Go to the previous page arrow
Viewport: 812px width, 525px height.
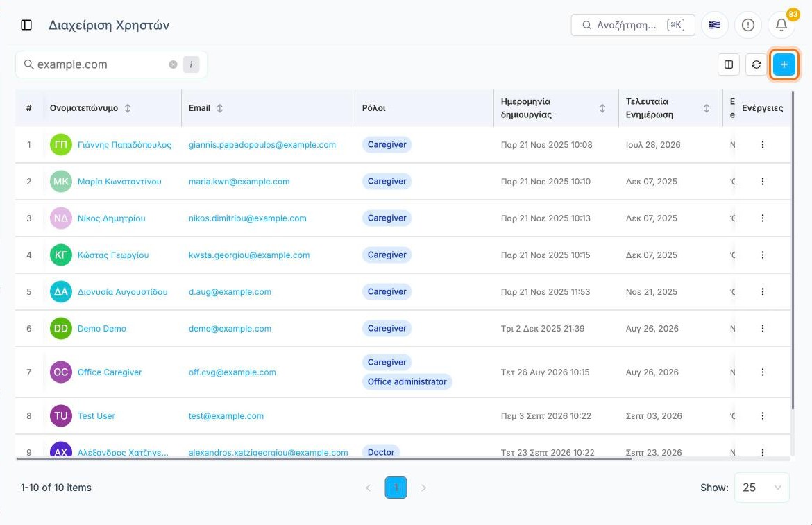(369, 488)
